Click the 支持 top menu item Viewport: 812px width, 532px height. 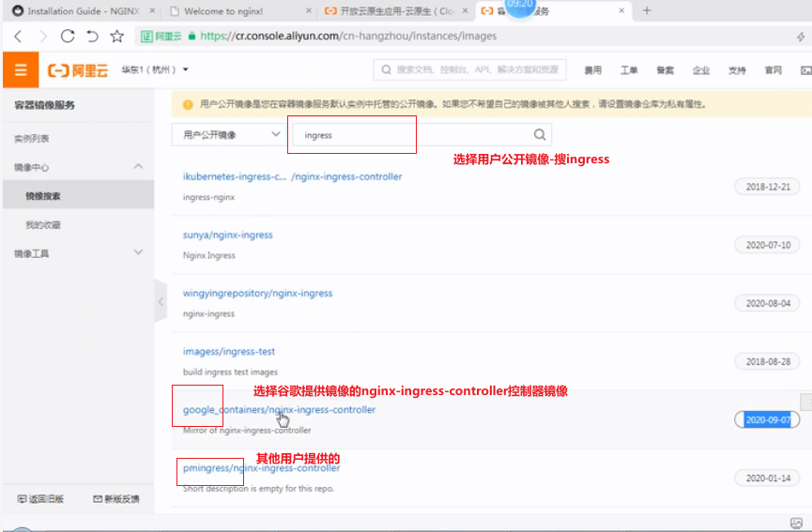coord(737,70)
